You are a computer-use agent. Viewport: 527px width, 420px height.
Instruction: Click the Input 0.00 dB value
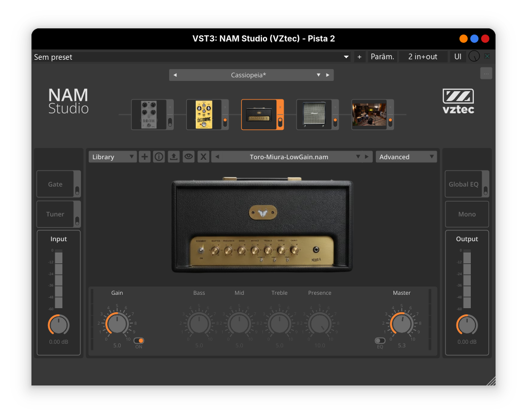point(58,342)
